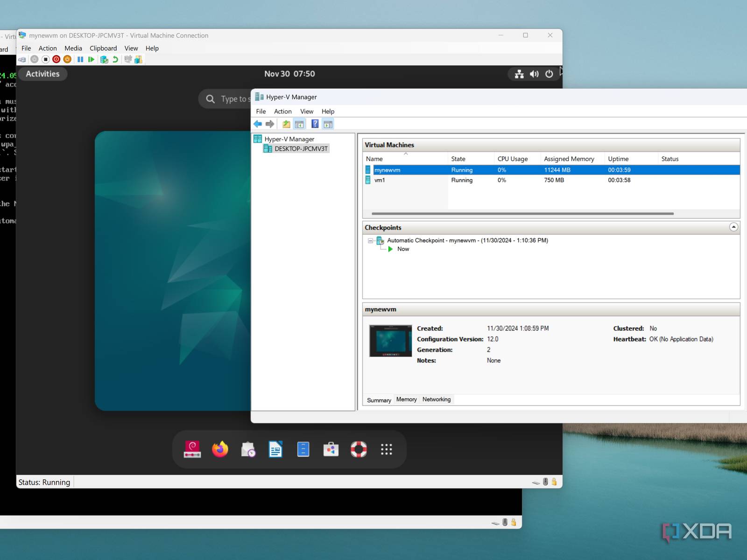The image size is (747, 560).
Task: Click the Virtual Machines horizontal scrollbar
Action: pos(522,214)
